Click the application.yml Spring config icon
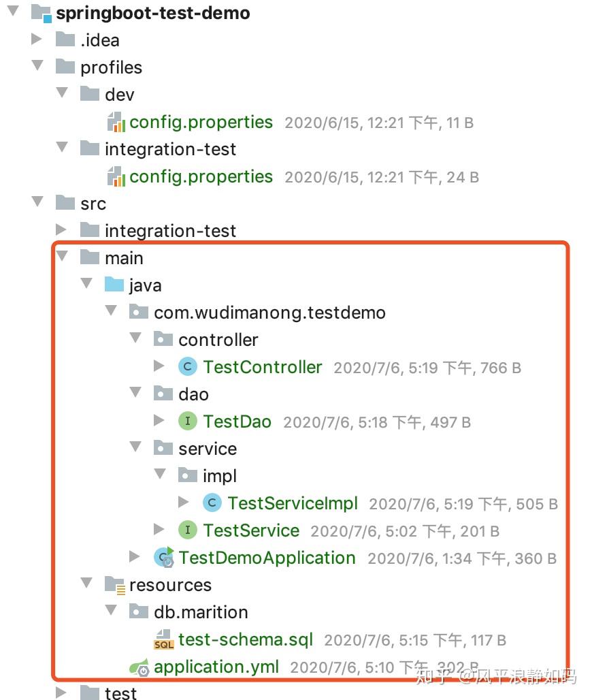 [139, 667]
